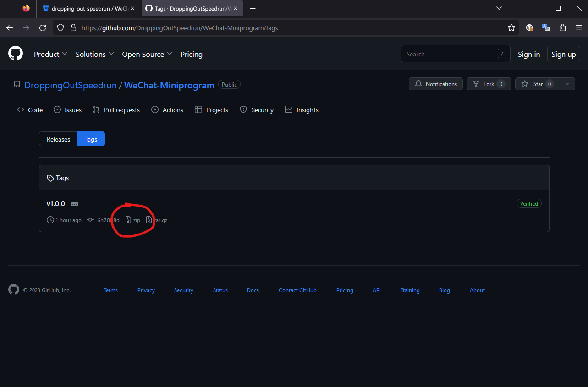Open the Blog footer link

[445, 290]
